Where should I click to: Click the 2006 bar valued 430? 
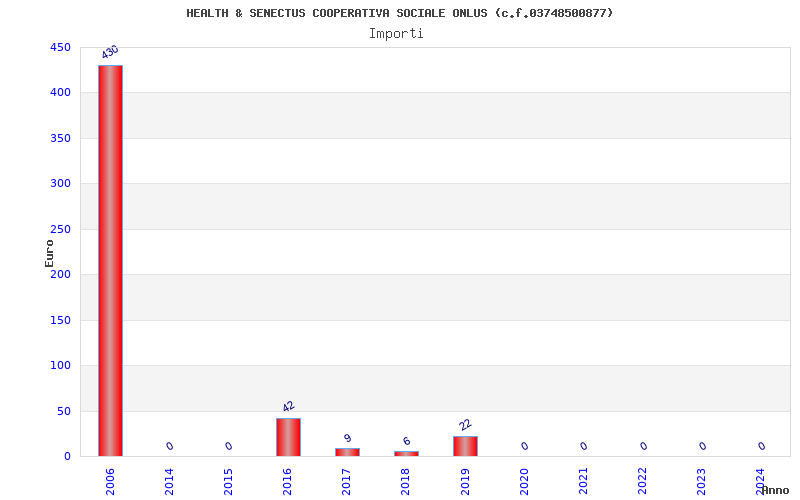110,261
